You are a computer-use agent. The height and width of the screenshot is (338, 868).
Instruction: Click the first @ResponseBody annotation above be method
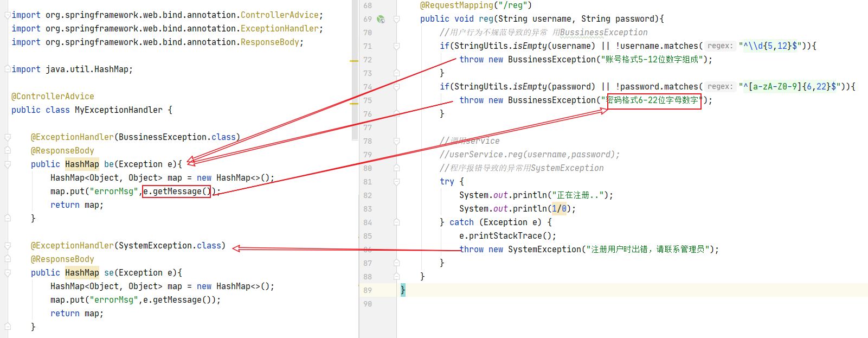click(62, 151)
